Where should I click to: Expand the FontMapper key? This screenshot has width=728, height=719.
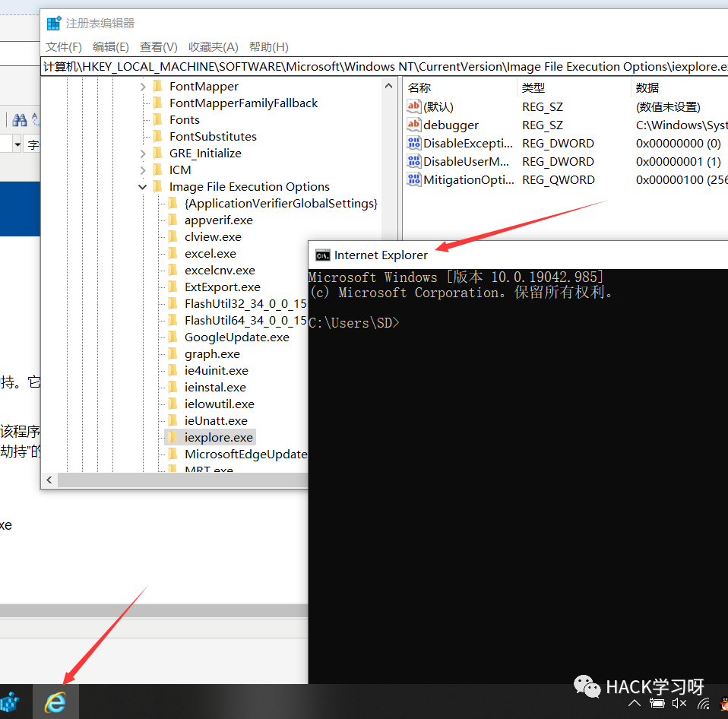(143, 87)
